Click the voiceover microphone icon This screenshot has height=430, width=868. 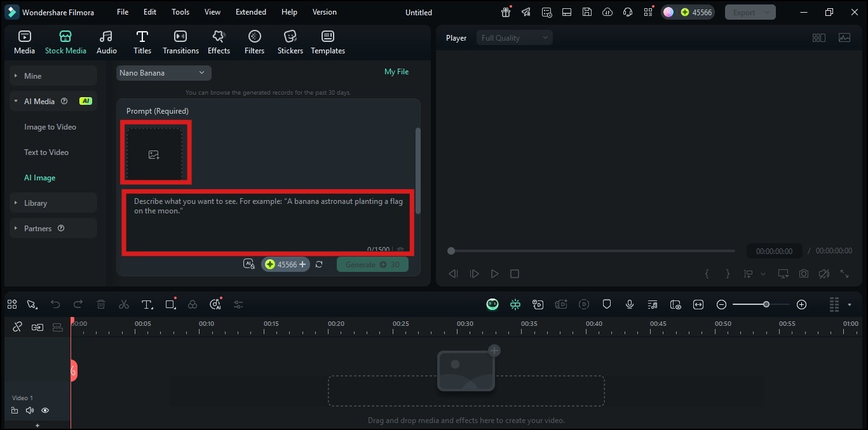pyautogui.click(x=630, y=304)
